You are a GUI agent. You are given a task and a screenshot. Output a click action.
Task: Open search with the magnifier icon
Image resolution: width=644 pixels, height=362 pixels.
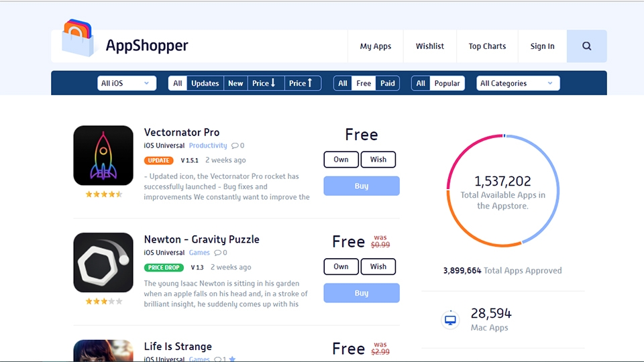pyautogui.click(x=586, y=46)
